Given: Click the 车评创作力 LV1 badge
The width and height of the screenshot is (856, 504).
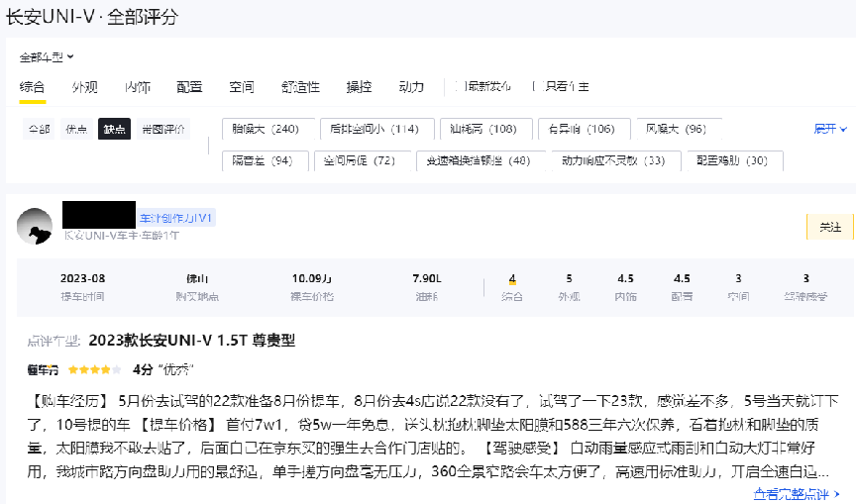Looking at the screenshot, I should click(176, 218).
